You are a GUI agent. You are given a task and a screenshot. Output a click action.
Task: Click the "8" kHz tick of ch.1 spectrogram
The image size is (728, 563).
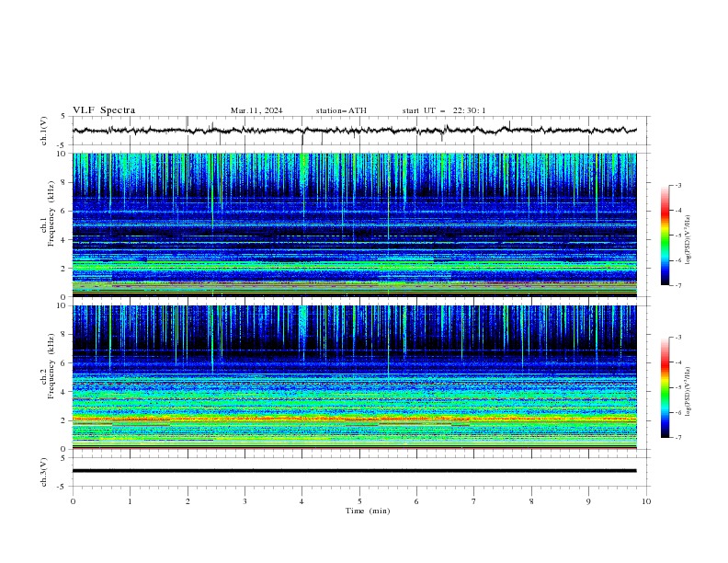[64, 182]
